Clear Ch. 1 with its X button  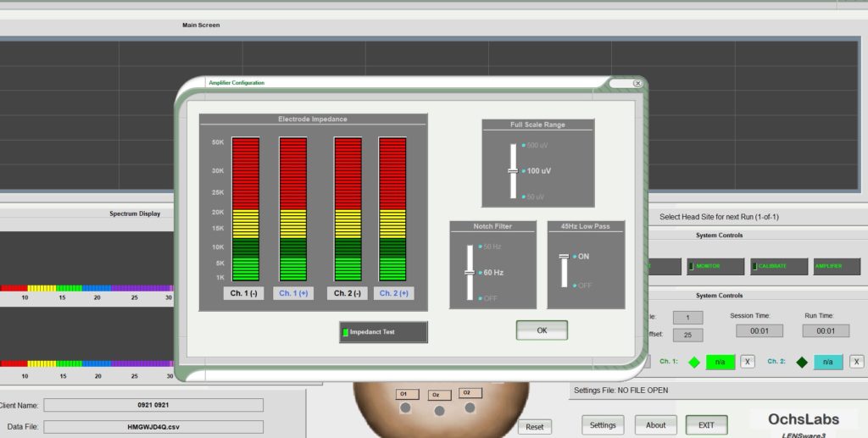click(748, 362)
